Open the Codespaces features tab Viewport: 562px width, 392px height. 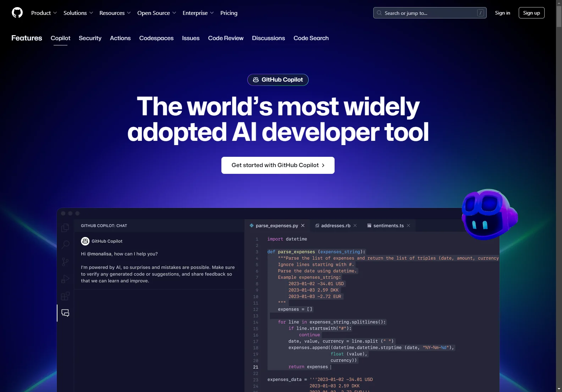(156, 38)
